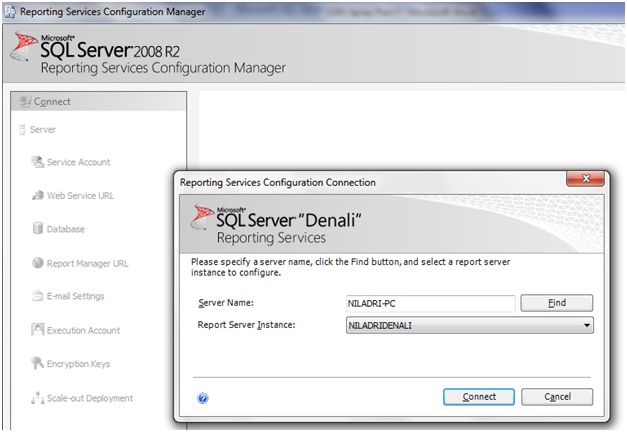Screen dimensions: 627x432
Task: Click the Database cylinder icon
Action: 38,228
